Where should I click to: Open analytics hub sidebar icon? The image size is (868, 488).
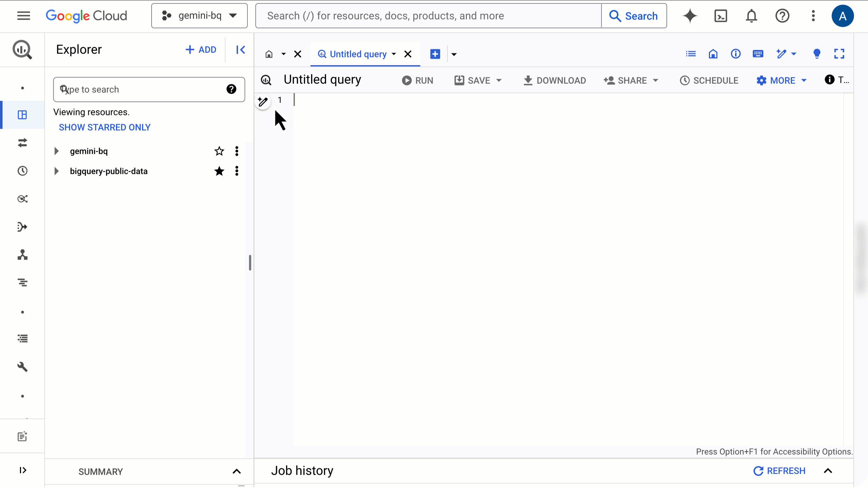click(x=22, y=199)
